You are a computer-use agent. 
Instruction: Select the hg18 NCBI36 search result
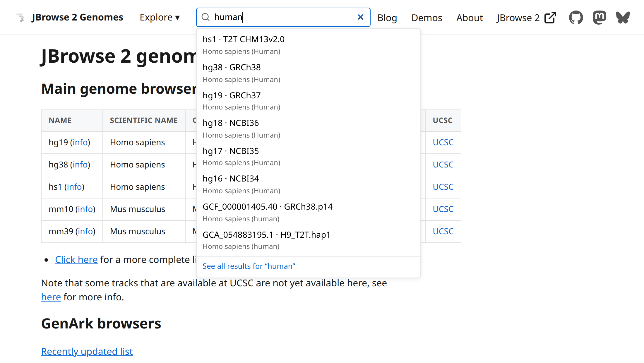tap(308, 129)
